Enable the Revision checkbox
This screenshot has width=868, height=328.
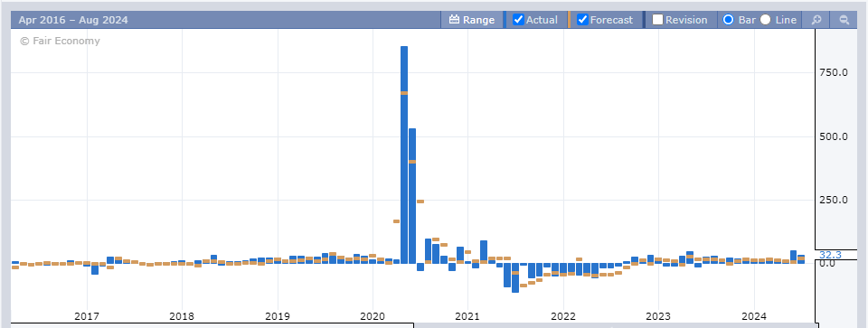tap(657, 20)
